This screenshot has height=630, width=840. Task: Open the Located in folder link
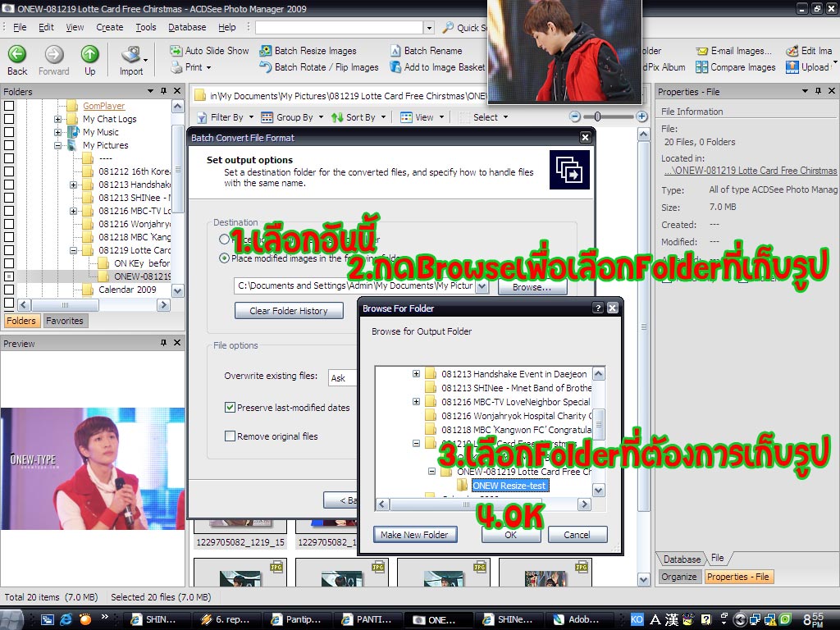click(750, 171)
